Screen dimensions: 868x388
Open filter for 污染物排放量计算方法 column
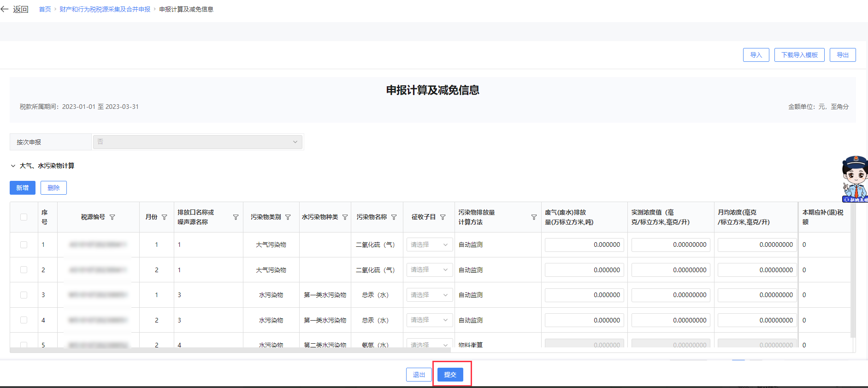(534, 217)
